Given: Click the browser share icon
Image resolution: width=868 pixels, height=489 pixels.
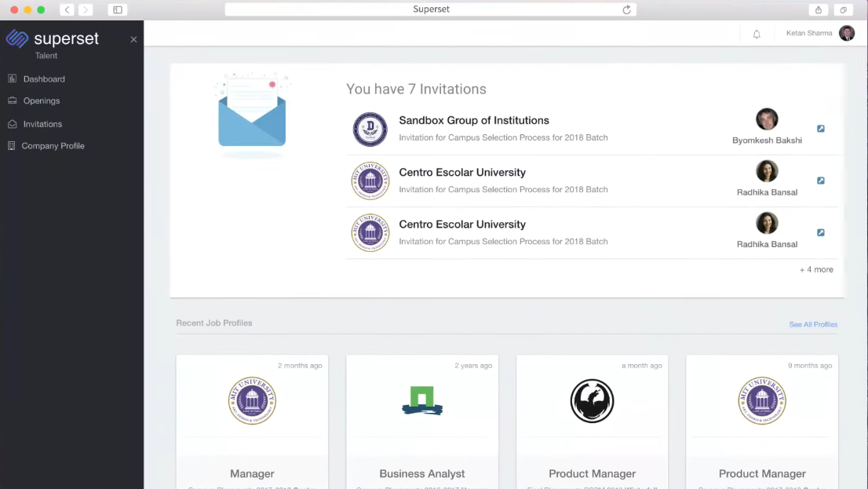Looking at the screenshot, I should (819, 9).
